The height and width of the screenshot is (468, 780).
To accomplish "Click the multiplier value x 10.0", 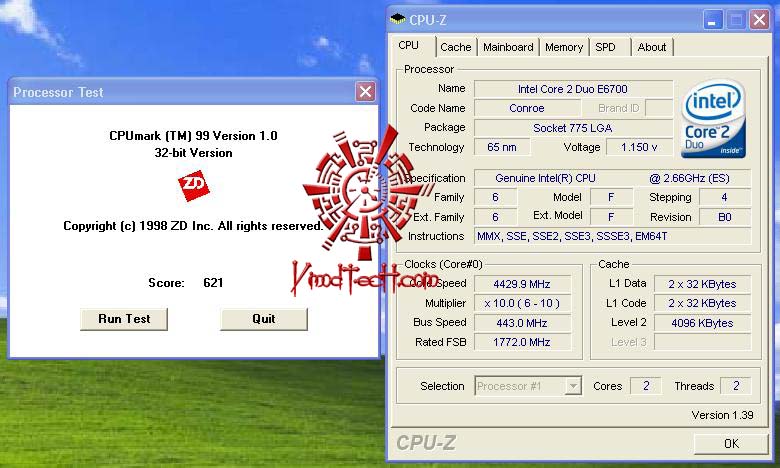I will (522, 303).
